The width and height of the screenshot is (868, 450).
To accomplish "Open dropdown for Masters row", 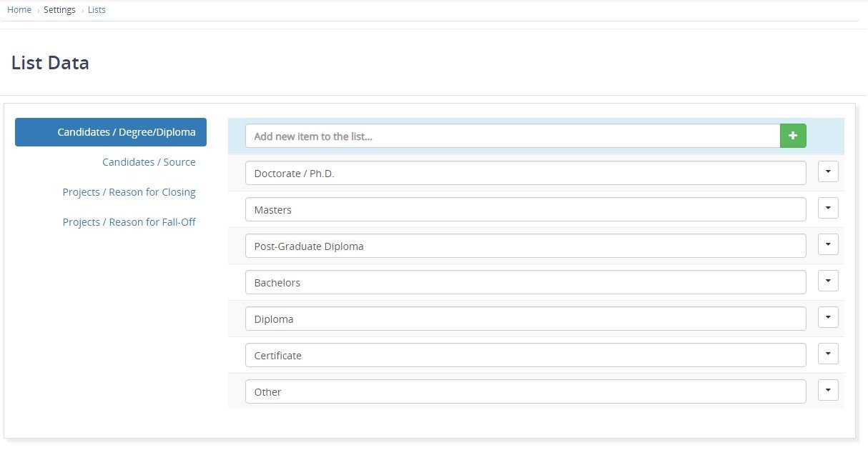I will pos(828,208).
